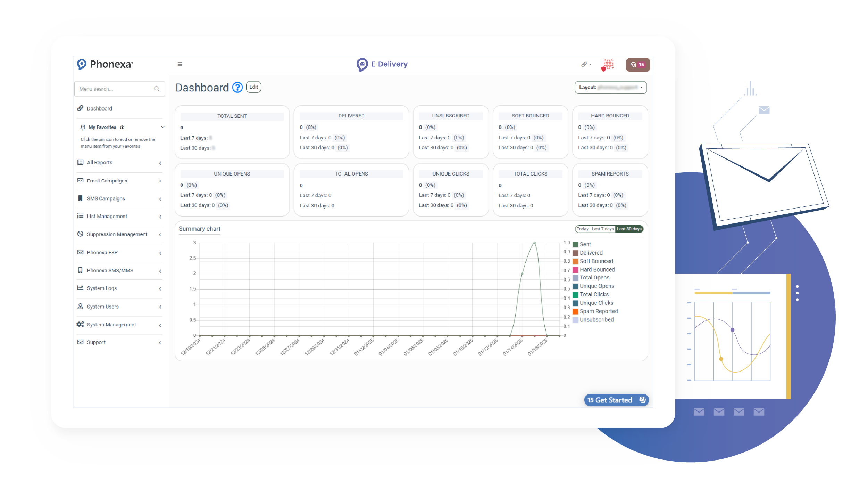Open the support headset badge showing 15
868x489 pixels.
(637, 65)
